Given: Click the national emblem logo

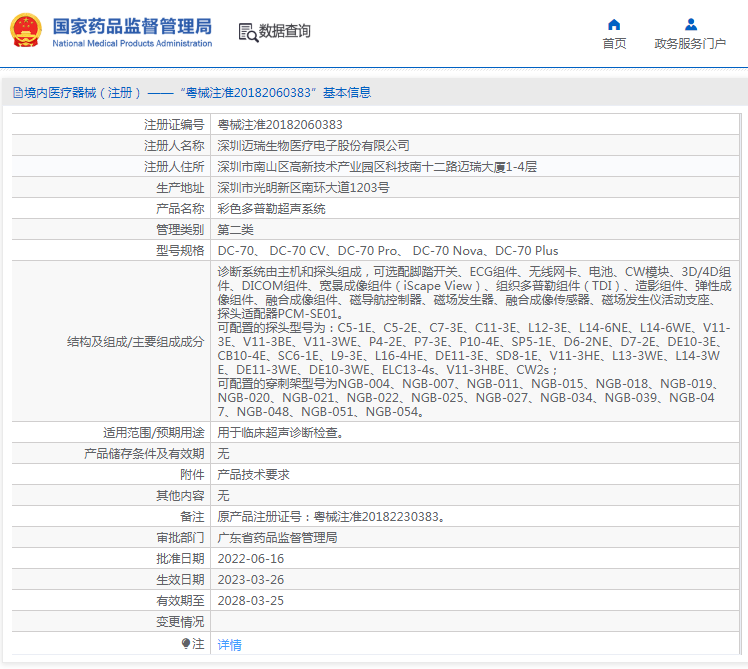Looking at the screenshot, I should (x=26, y=30).
